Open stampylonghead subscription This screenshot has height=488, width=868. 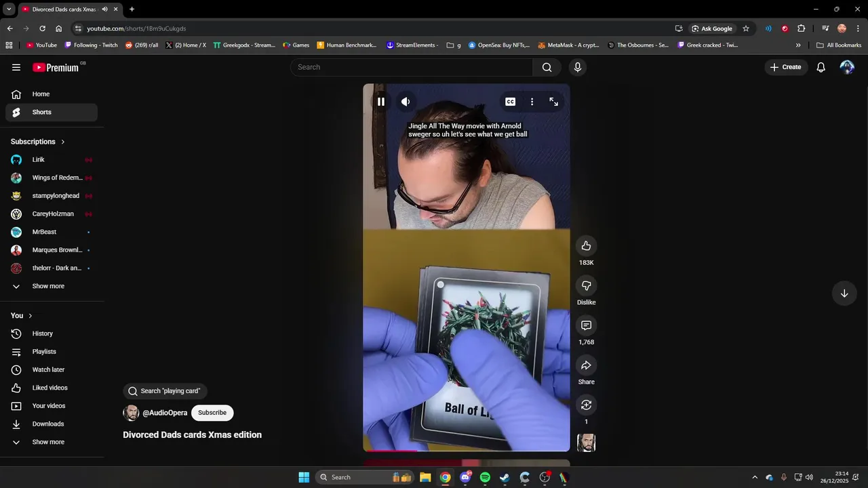coord(52,196)
